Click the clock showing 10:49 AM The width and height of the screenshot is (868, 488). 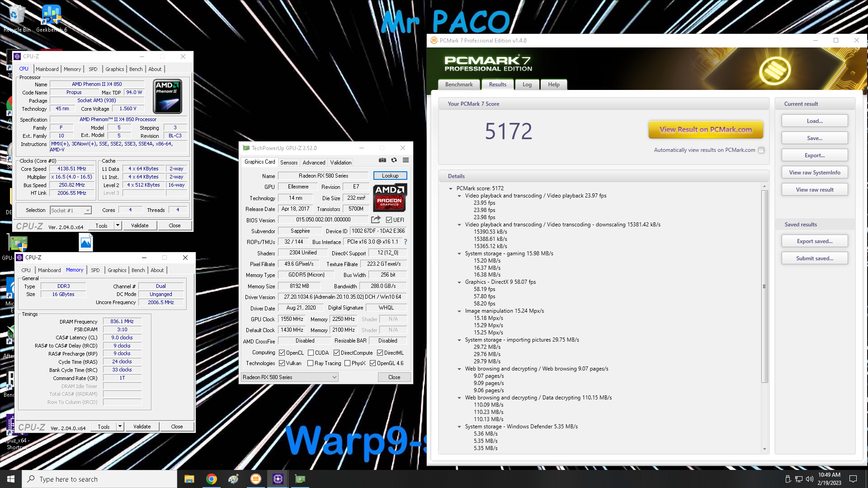coord(829,475)
